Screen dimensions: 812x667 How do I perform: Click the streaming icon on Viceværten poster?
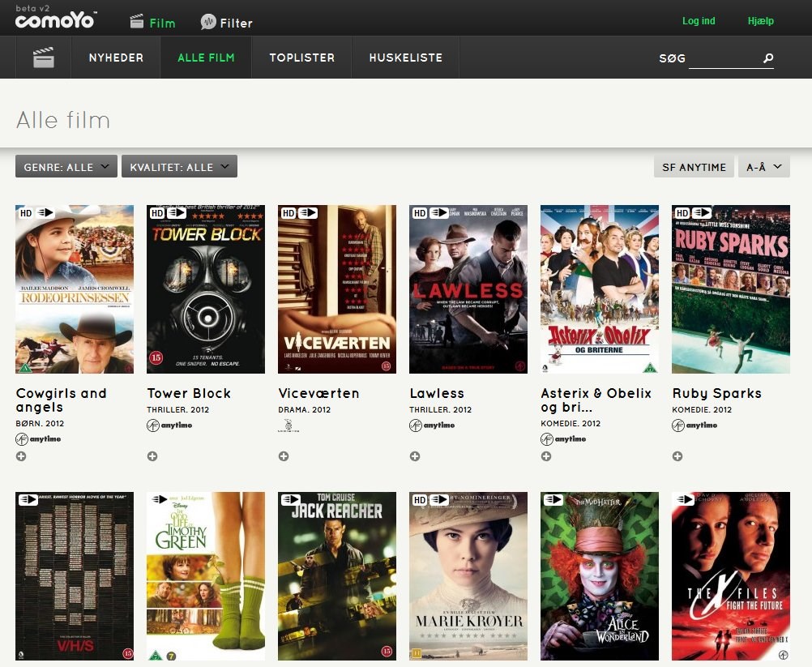[308, 213]
